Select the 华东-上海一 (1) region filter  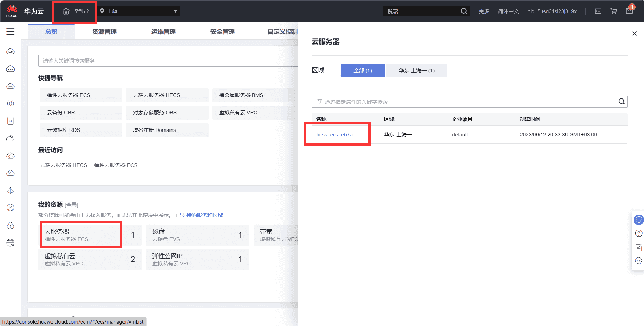pyautogui.click(x=416, y=70)
